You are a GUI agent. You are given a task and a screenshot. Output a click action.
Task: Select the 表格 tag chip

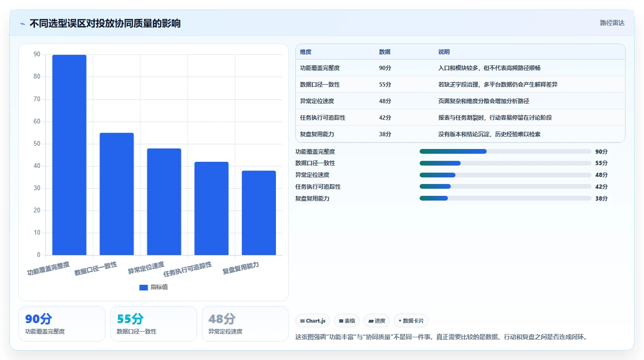pyautogui.click(x=347, y=321)
